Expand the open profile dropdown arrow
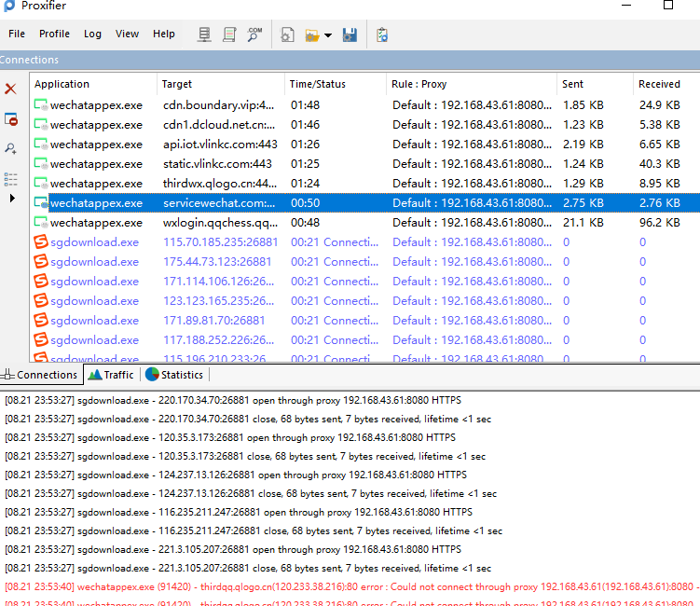 (x=328, y=35)
